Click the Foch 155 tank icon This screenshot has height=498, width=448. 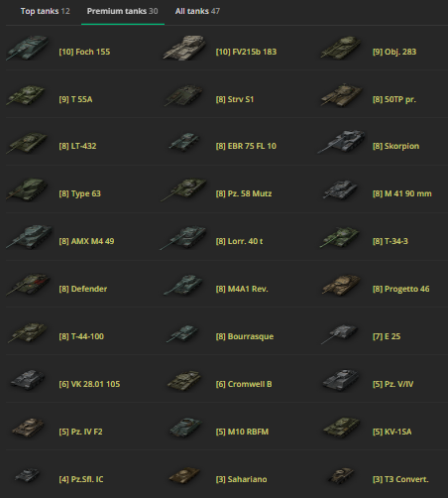tap(28, 49)
